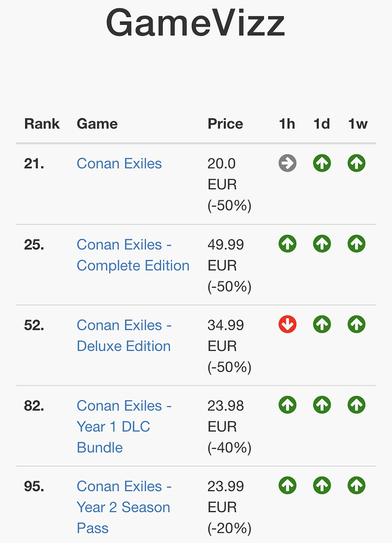Click the 1h up arrow for Year 1 DLC Bundle
This screenshot has height=543, width=392.
click(287, 405)
